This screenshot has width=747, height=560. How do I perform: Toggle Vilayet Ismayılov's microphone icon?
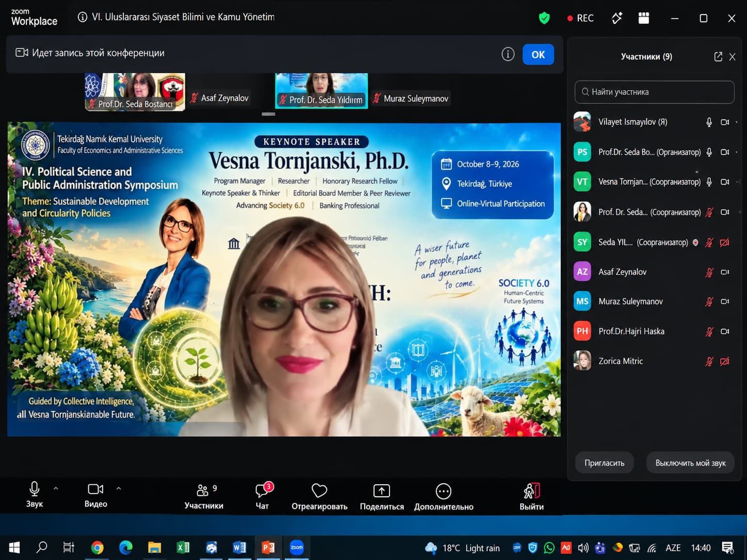[x=709, y=122]
